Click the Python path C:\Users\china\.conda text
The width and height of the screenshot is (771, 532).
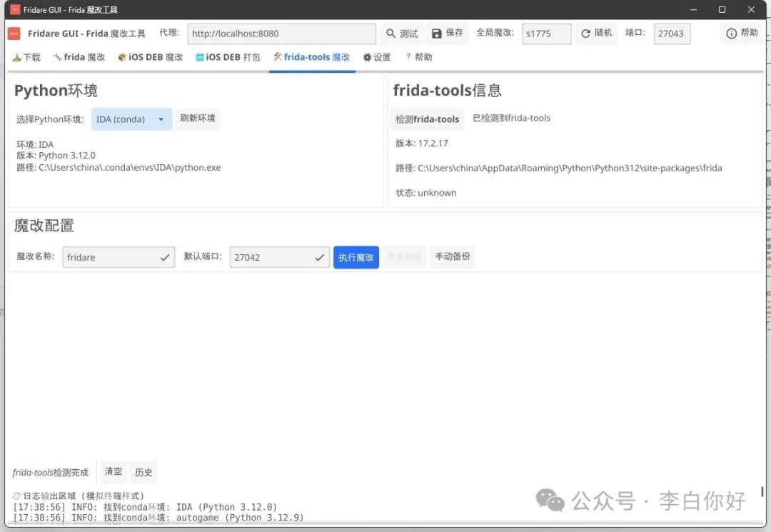pos(119,168)
